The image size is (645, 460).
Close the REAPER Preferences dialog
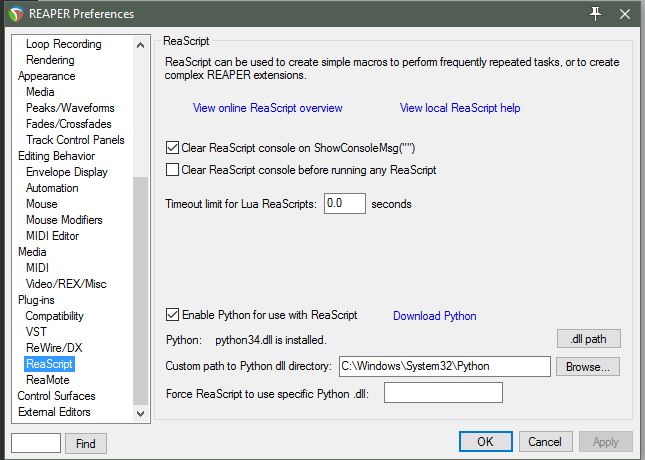(625, 14)
